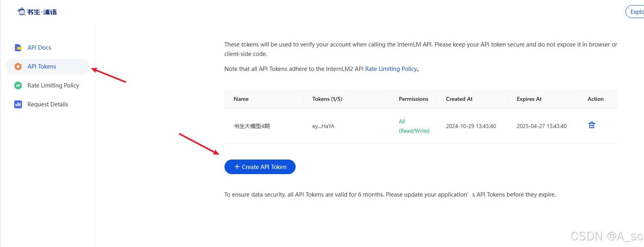Click the Created At column header
644x247 pixels.
459,99
